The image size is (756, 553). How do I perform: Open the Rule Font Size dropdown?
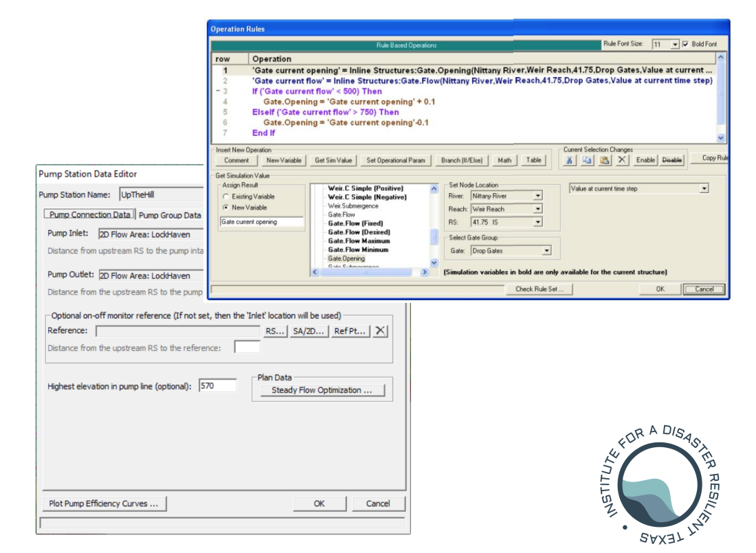(675, 45)
